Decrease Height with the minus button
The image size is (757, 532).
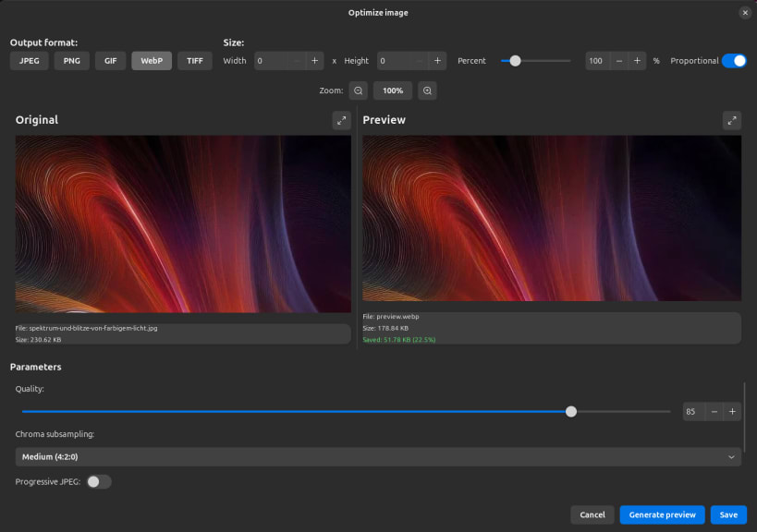click(x=418, y=61)
